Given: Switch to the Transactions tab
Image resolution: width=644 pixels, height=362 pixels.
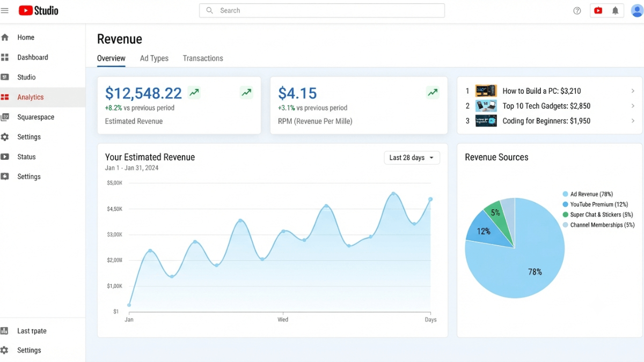Looking at the screenshot, I should click(x=203, y=58).
